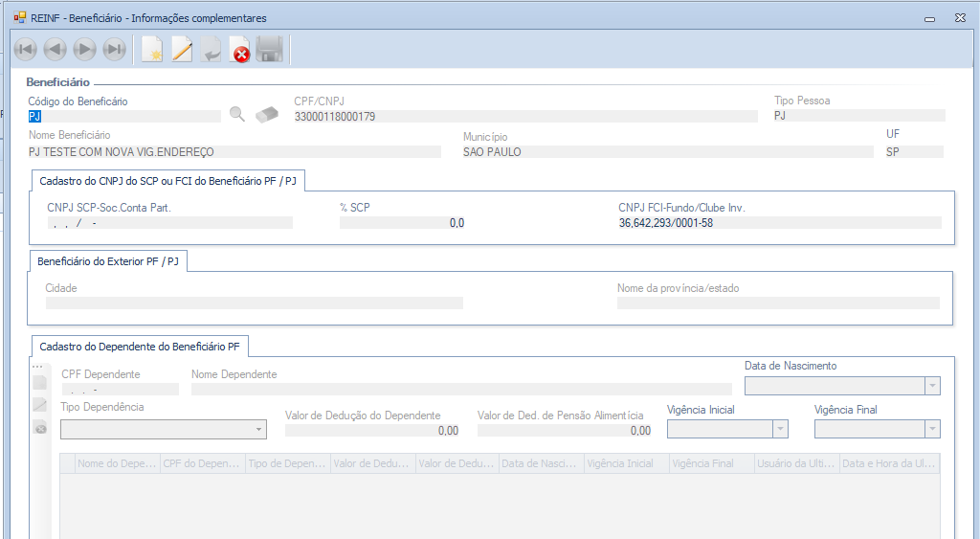This screenshot has height=539, width=980.
Task: Click the Valor de Ded. de Pensão Alimentícia field
Action: [x=565, y=430]
